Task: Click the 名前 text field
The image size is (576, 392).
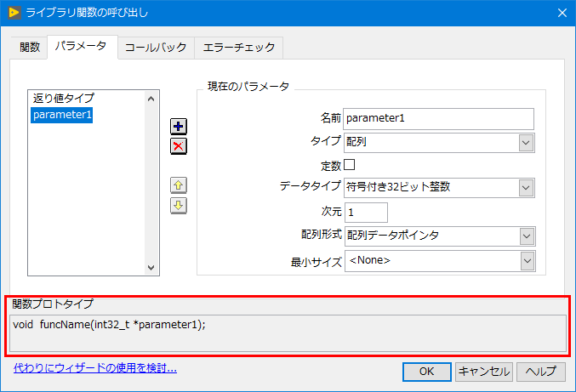Action: tap(438, 118)
